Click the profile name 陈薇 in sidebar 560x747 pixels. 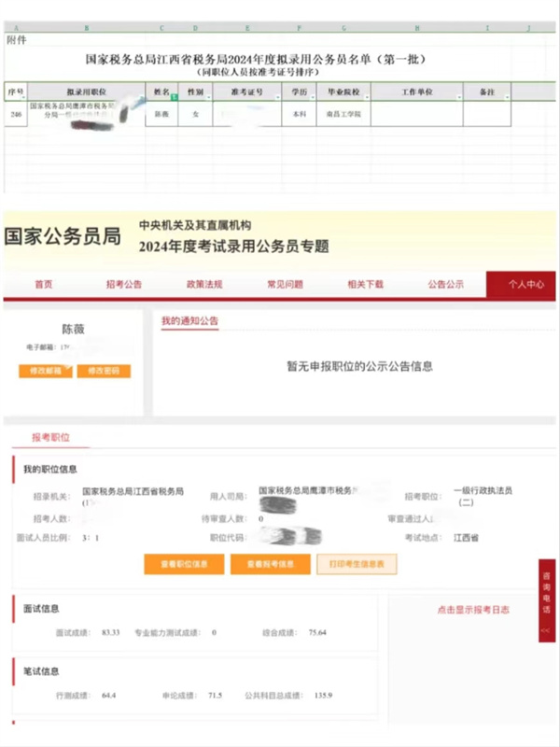pyautogui.click(x=74, y=330)
